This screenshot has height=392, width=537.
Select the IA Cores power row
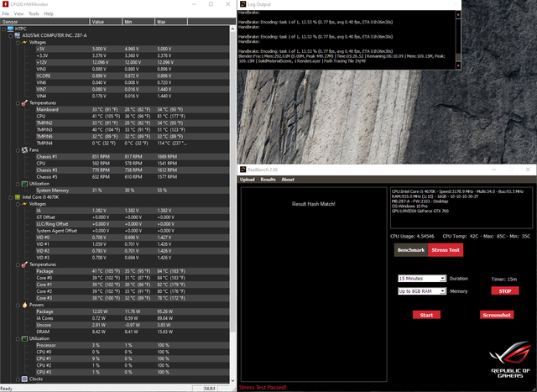[133, 318]
